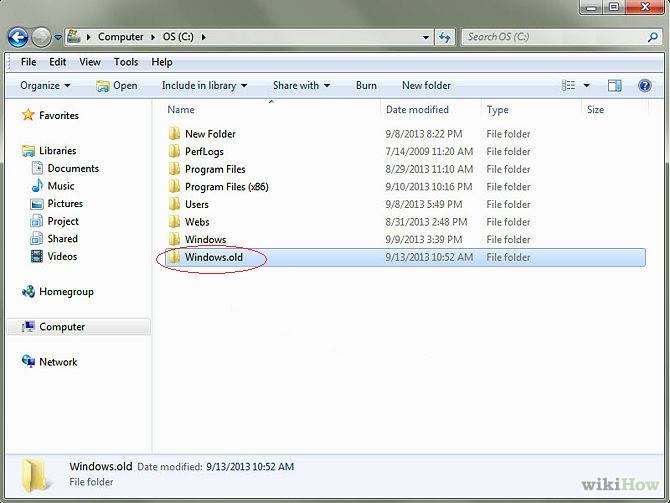The width and height of the screenshot is (670, 503).
Task: Select Computer in the address breadcrumb
Action: [120, 37]
